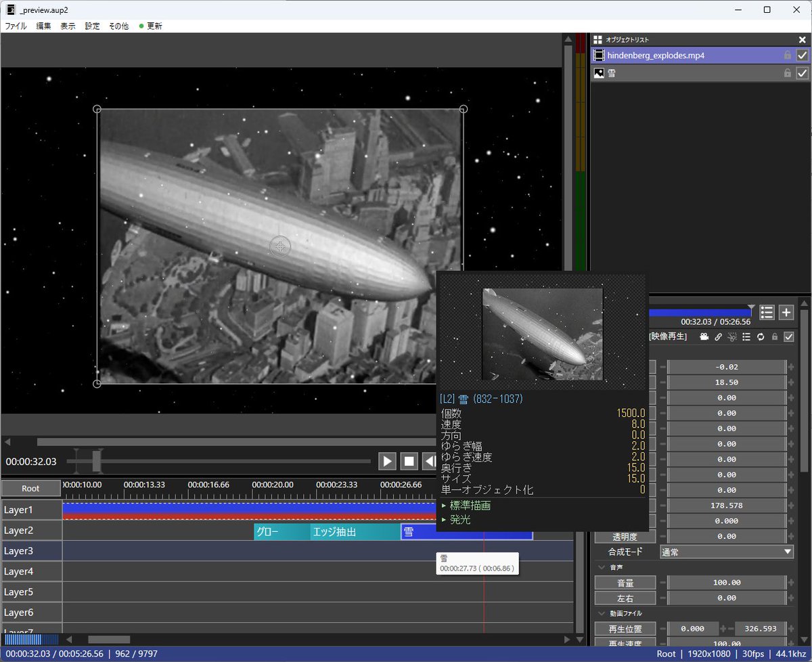Click the minus stepper beside 音量 100.00

pos(662,582)
